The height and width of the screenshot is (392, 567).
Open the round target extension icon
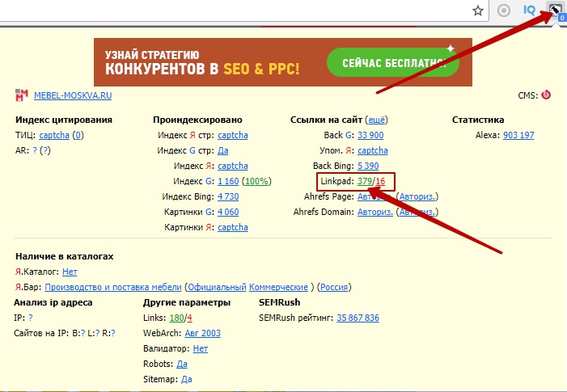click(504, 11)
